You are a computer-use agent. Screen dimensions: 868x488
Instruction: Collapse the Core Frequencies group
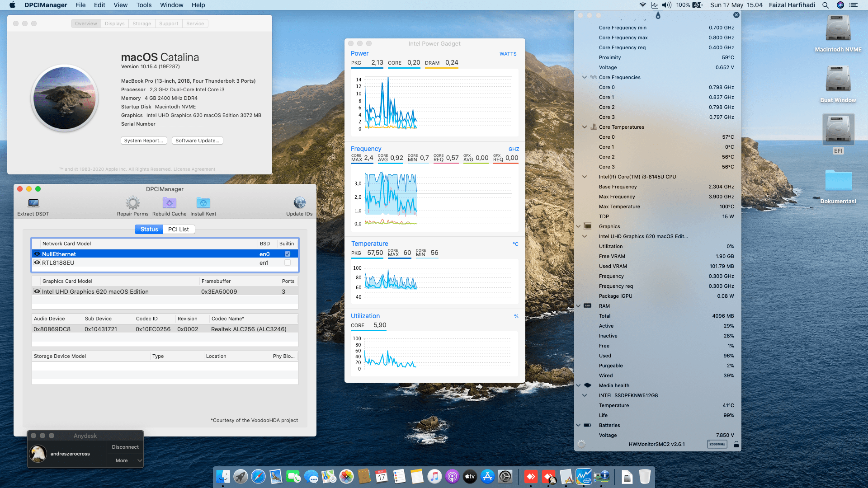click(x=585, y=77)
